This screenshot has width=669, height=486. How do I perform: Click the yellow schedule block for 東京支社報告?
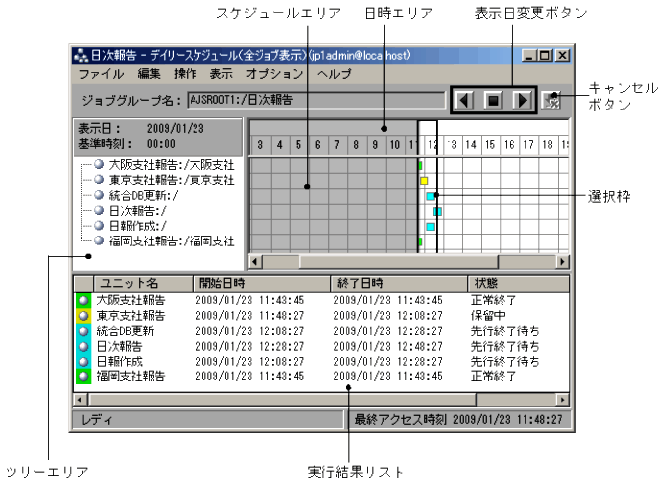click(x=424, y=181)
